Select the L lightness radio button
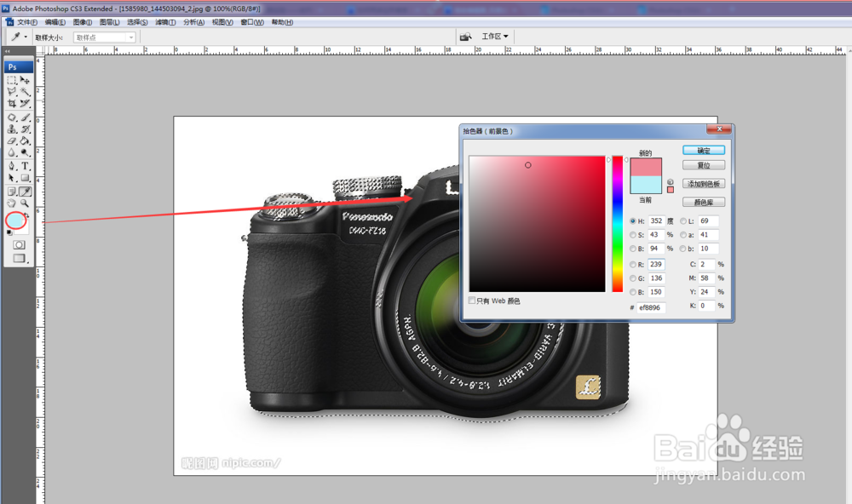The width and height of the screenshot is (852, 504). [683, 221]
